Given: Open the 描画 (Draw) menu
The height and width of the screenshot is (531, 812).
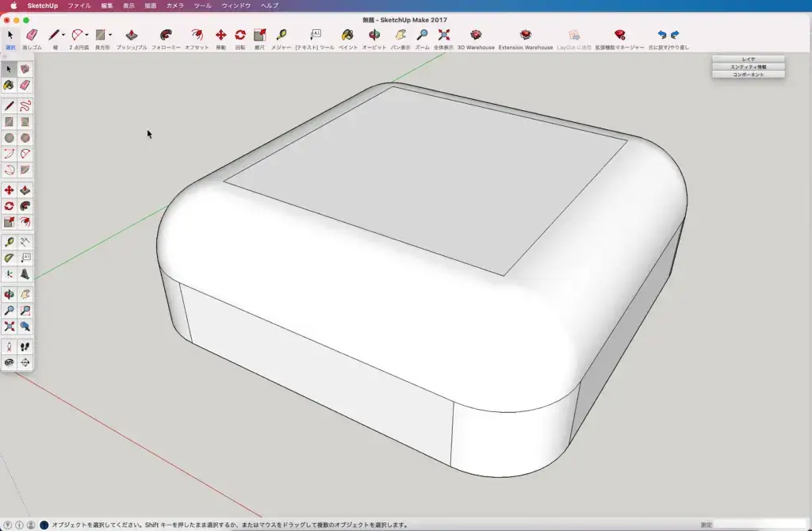Looking at the screenshot, I should pos(150,6).
